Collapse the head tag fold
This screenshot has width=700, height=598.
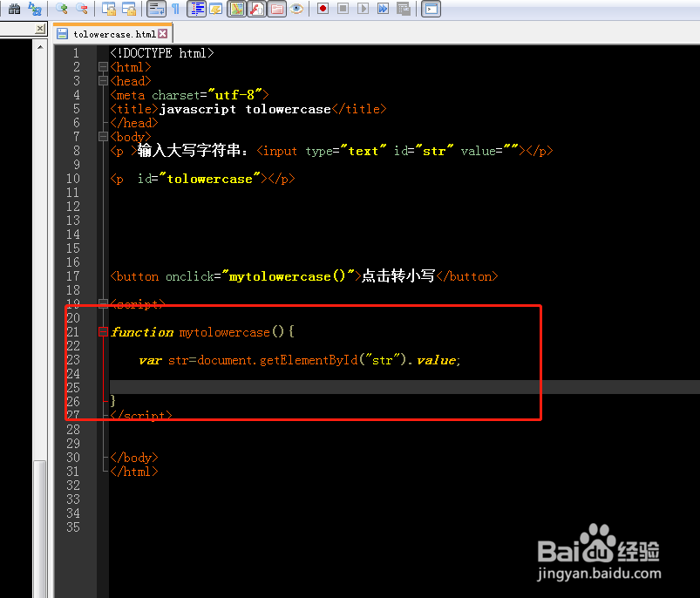coord(103,81)
